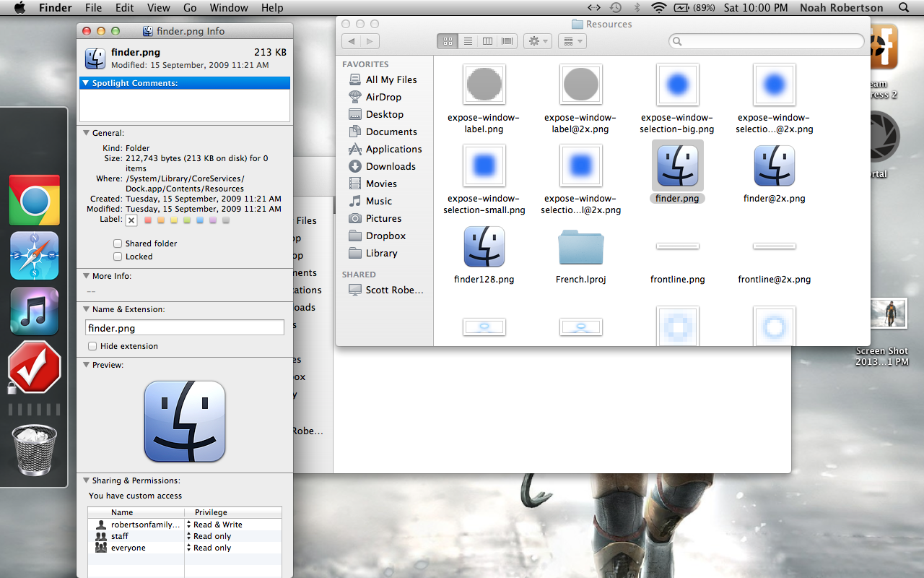This screenshot has width=924, height=578.
Task: Go to AirDrop in sidebar
Action: click(383, 97)
